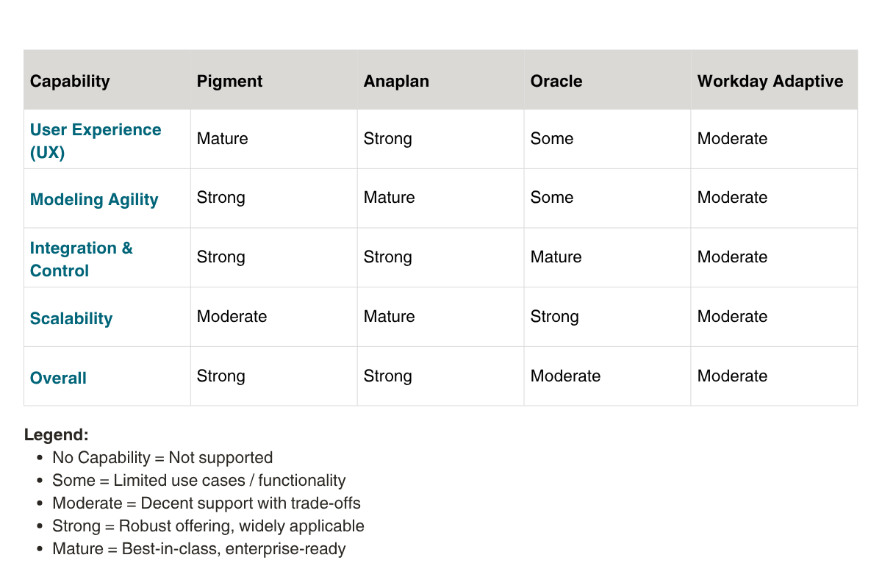Screen dimensions: 882x588
Task: Click Anaplan's Mature cell in Modeling Agility row
Action: click(390, 198)
